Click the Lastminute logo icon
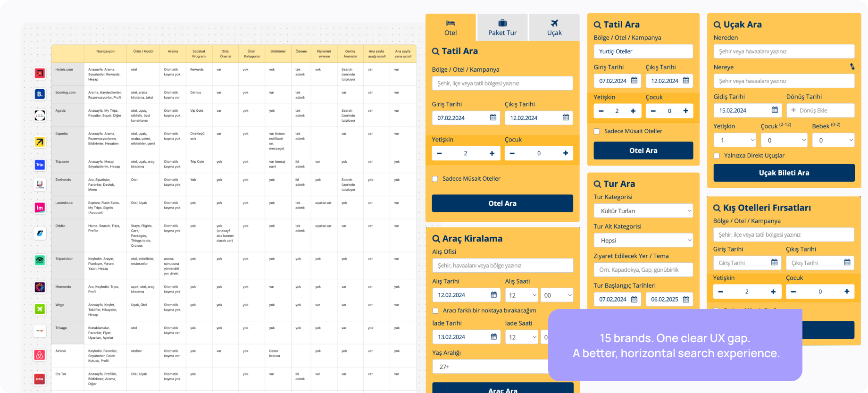868x393 pixels. click(x=40, y=208)
